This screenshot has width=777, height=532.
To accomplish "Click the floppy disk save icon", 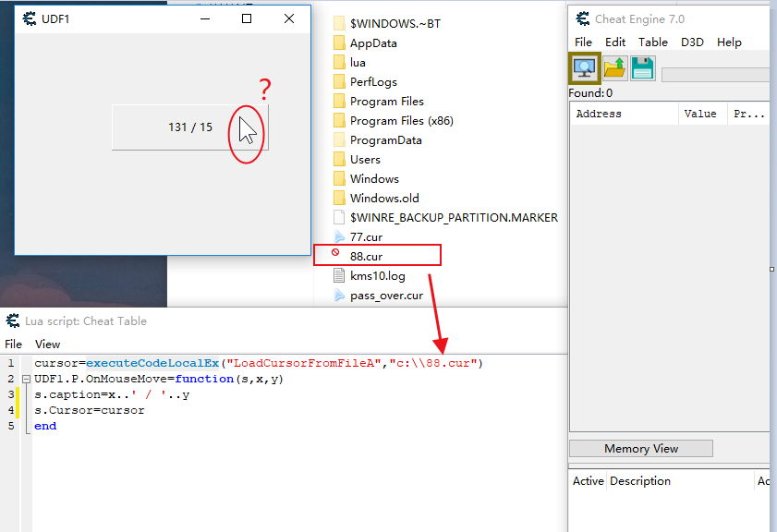I will click(642, 67).
